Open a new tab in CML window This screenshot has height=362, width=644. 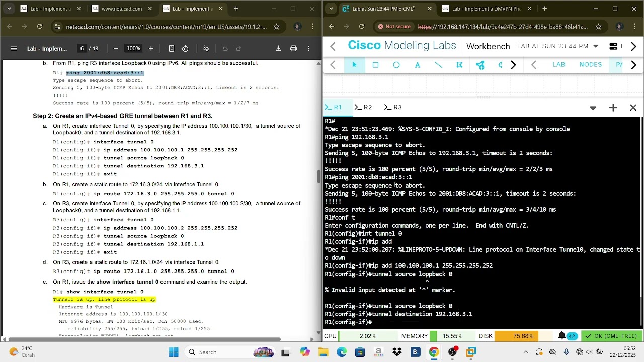coord(544,9)
